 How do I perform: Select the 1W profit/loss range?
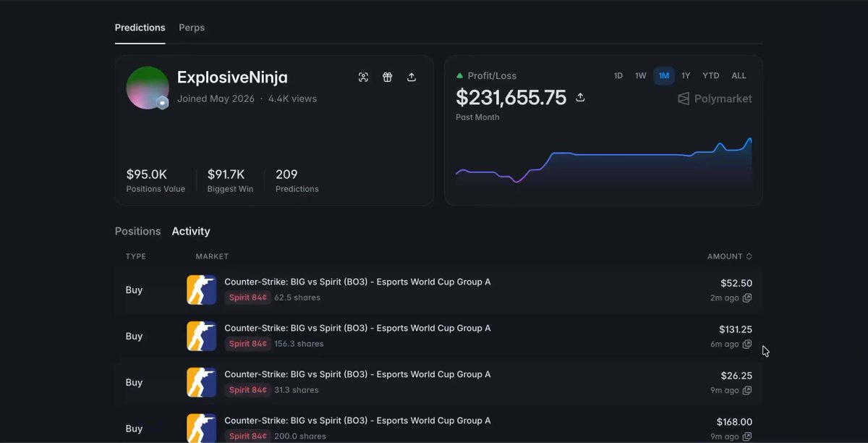(641, 76)
